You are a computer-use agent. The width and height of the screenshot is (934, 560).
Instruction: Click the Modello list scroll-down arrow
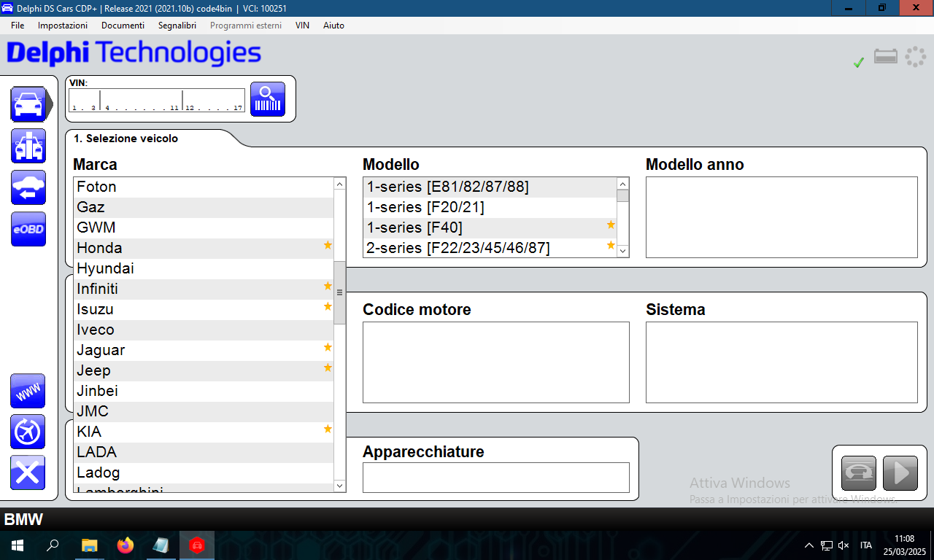pos(622,251)
